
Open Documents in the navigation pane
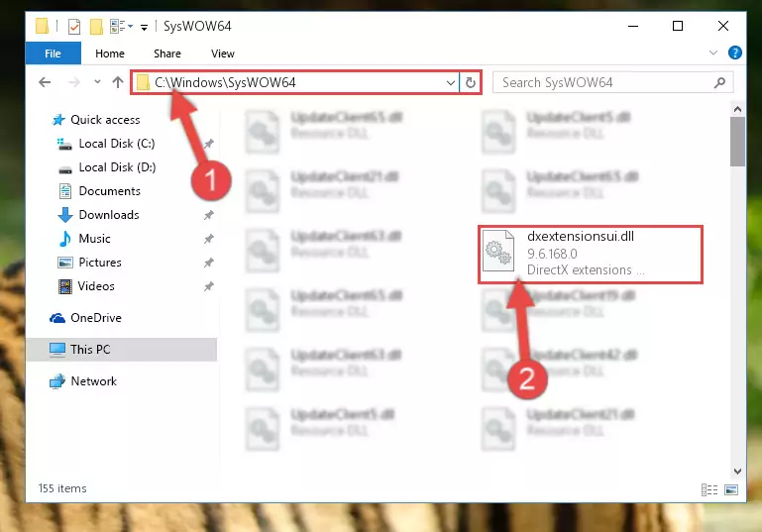(x=109, y=191)
